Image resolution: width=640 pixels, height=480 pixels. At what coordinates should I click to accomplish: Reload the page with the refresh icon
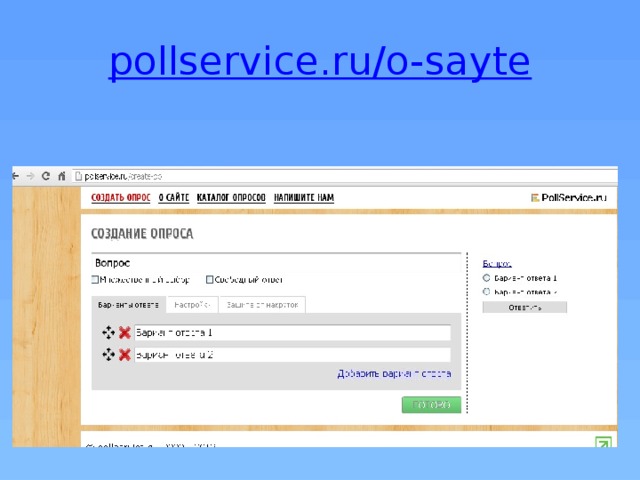(46, 176)
